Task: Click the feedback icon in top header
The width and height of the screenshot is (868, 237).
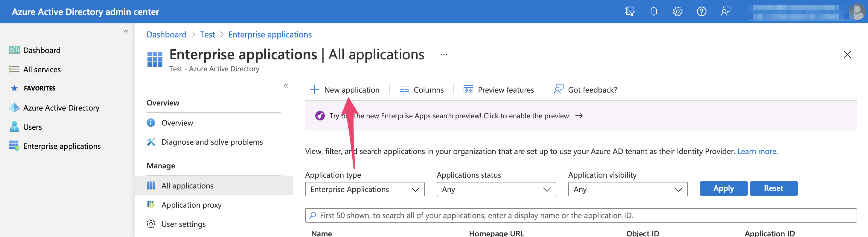Action: point(725,12)
